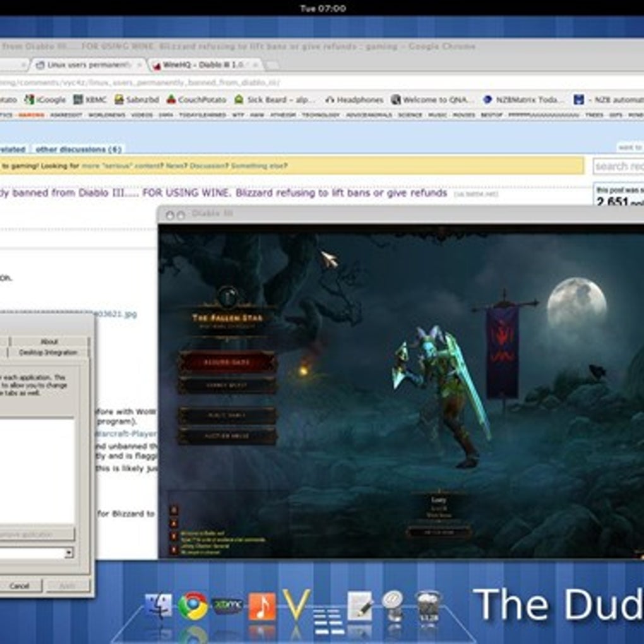This screenshot has height=644, width=644.
Task: Click the SCIENCE subreddit link
Action: click(410, 115)
